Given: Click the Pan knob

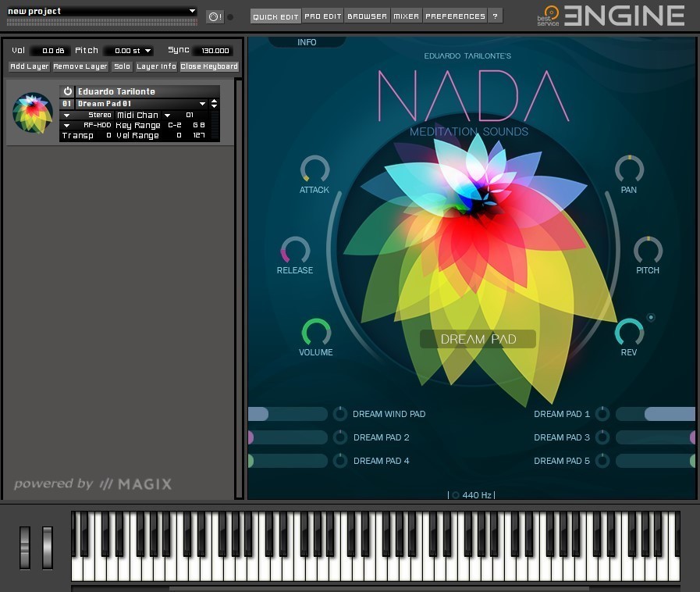Looking at the screenshot, I should pos(629,169).
